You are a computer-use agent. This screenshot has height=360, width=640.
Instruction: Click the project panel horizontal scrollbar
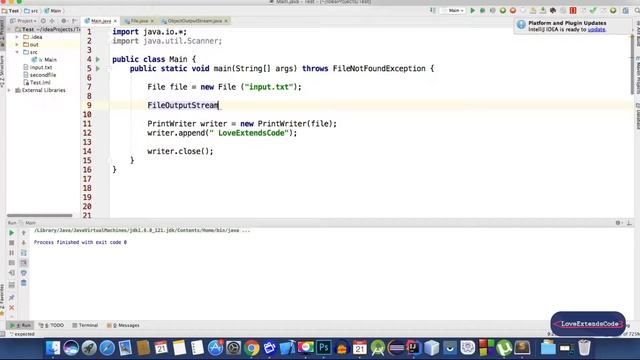[x=40, y=216]
